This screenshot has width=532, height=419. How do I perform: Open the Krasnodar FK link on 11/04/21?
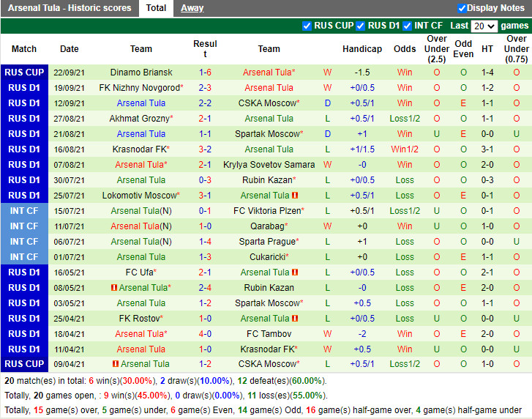[269, 349]
